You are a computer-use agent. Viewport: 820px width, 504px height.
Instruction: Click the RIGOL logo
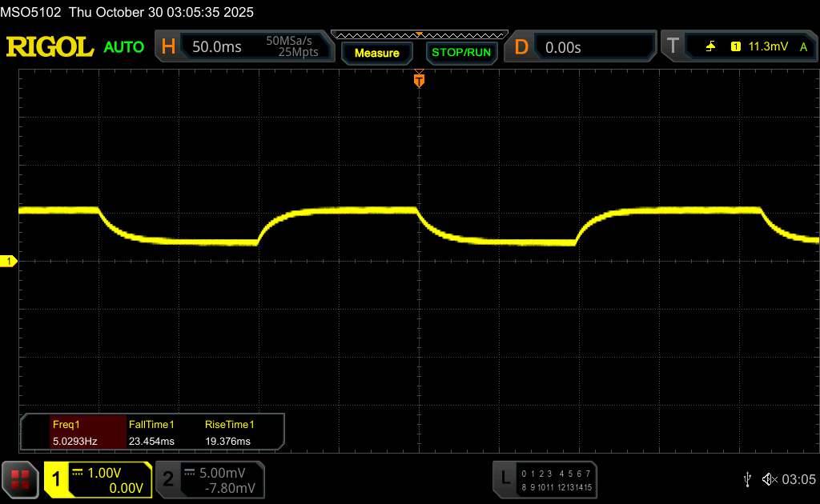50,47
